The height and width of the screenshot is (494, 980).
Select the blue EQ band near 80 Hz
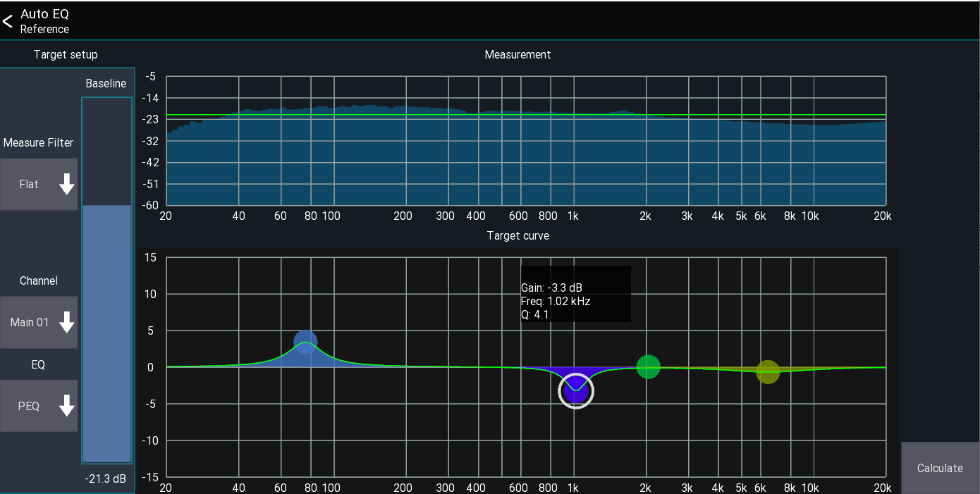click(x=305, y=340)
